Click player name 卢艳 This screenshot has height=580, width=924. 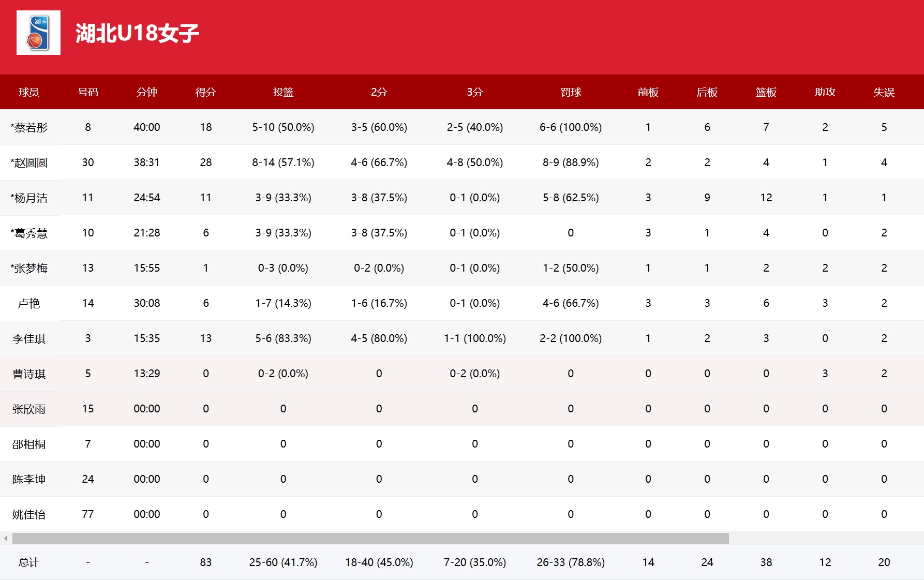29,303
